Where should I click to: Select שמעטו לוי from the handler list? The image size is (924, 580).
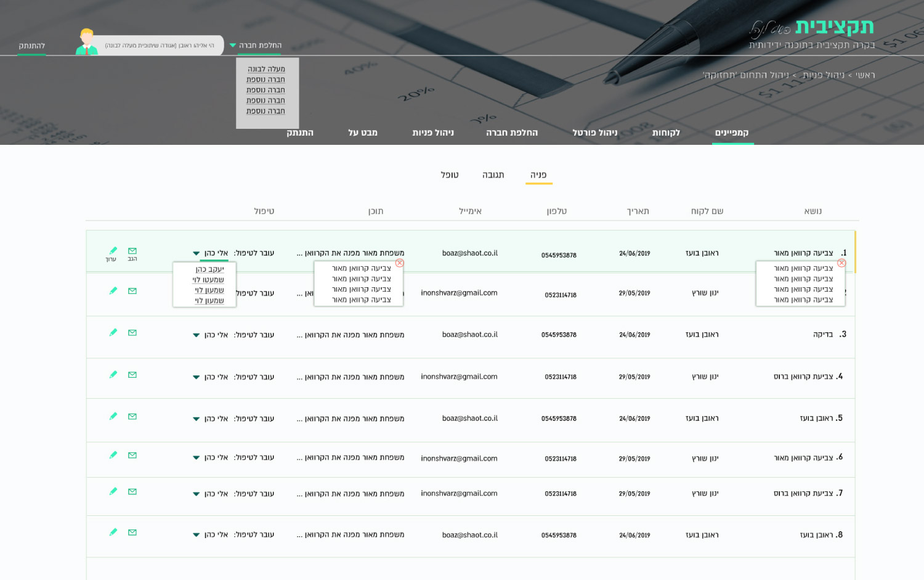pos(208,280)
